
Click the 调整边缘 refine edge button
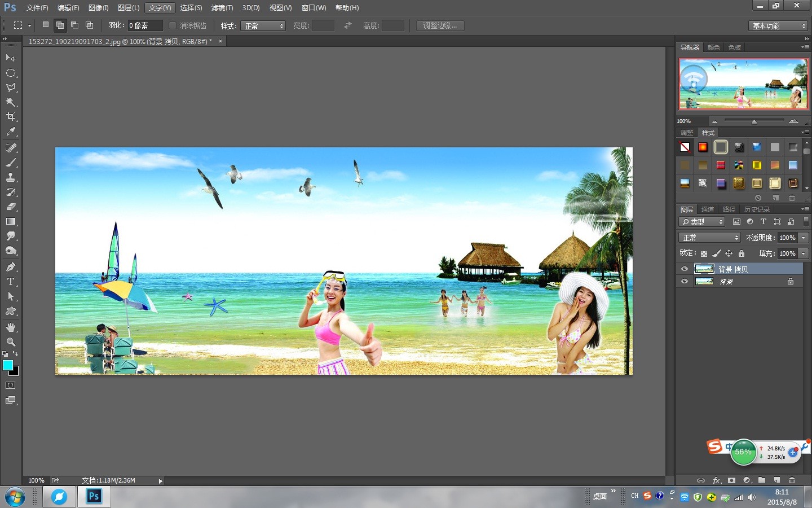[440, 25]
